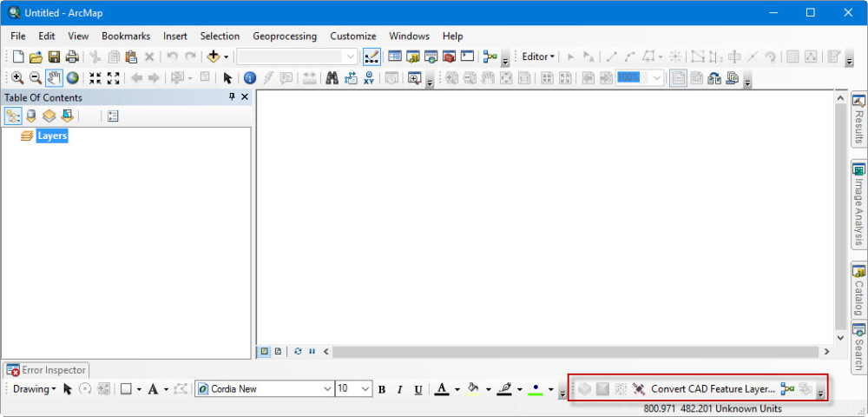868x417 pixels.
Task: Switch TOC to List By Visibility
Action: (49, 116)
